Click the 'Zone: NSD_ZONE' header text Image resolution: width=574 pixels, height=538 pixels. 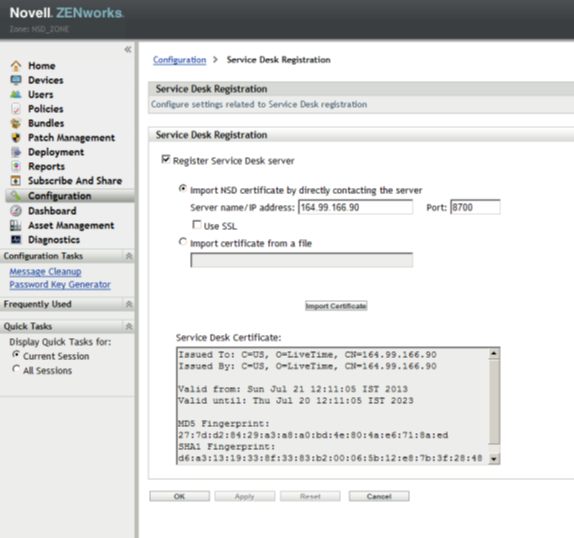(x=39, y=29)
